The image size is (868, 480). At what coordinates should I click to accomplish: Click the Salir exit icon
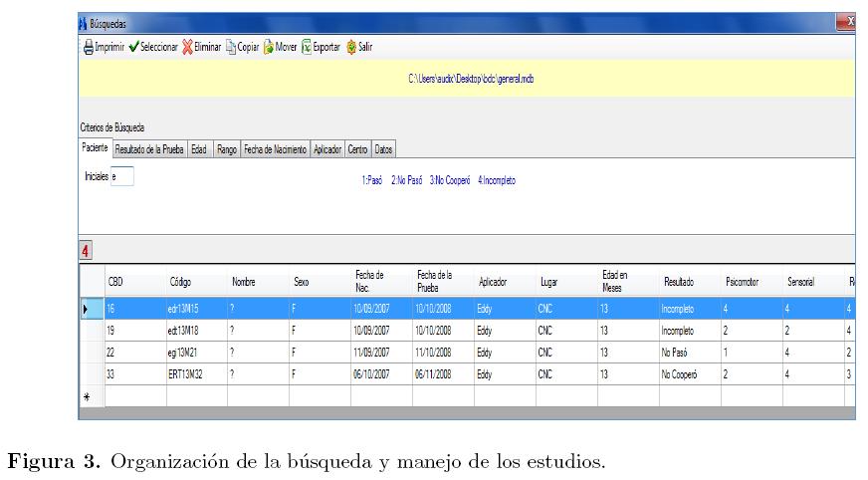point(351,47)
